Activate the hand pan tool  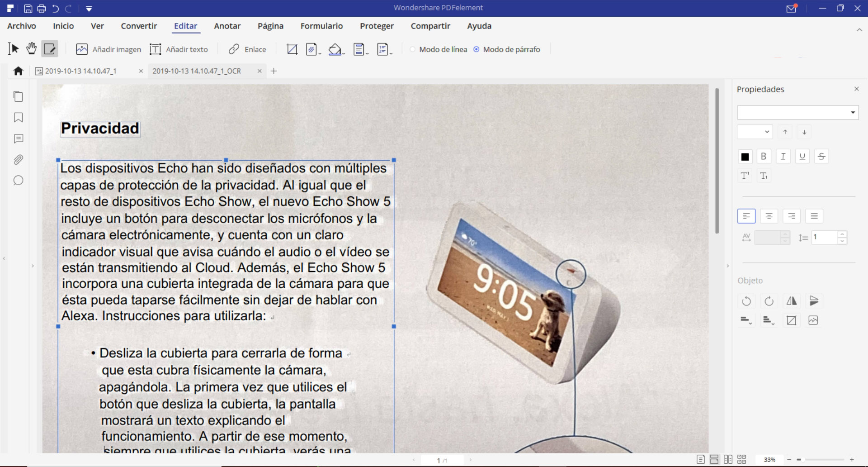(x=31, y=48)
